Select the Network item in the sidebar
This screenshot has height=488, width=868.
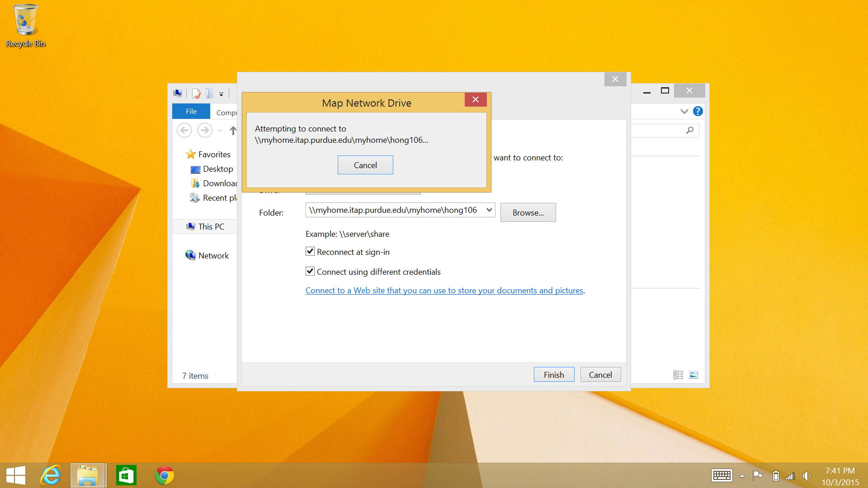pos(213,255)
